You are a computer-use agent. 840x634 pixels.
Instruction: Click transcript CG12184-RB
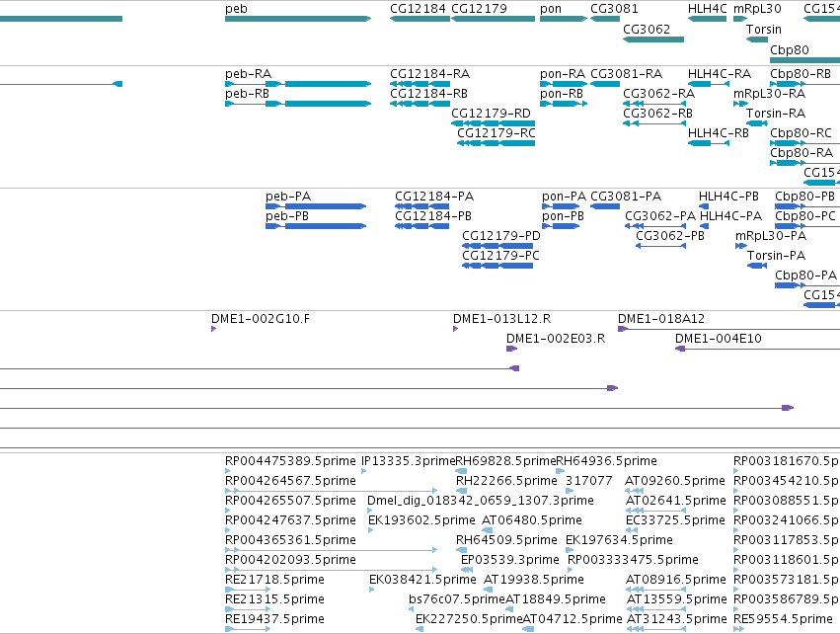pos(420,104)
